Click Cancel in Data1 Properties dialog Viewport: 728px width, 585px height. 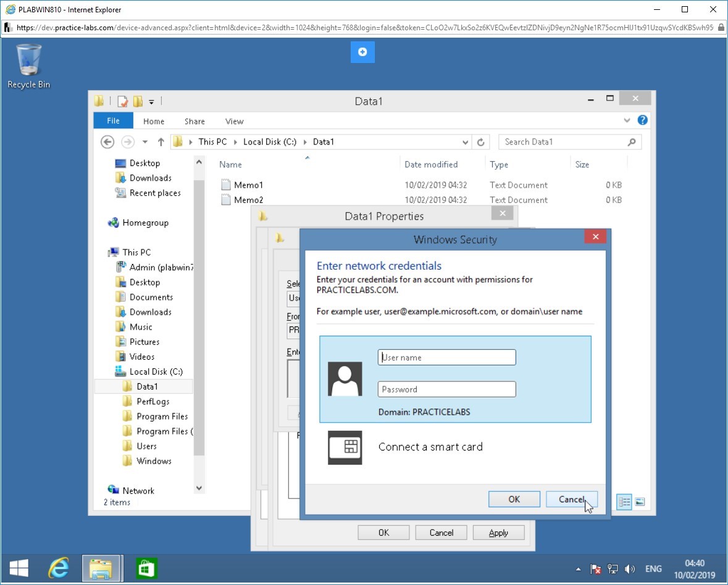tap(441, 533)
